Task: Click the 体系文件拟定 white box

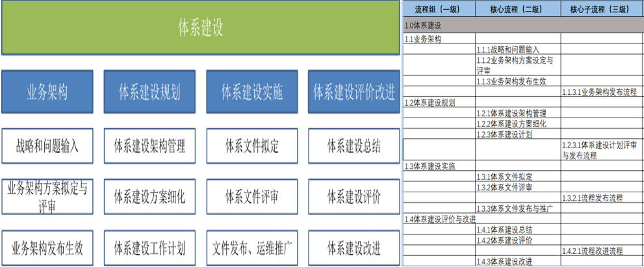Action: coord(251,146)
